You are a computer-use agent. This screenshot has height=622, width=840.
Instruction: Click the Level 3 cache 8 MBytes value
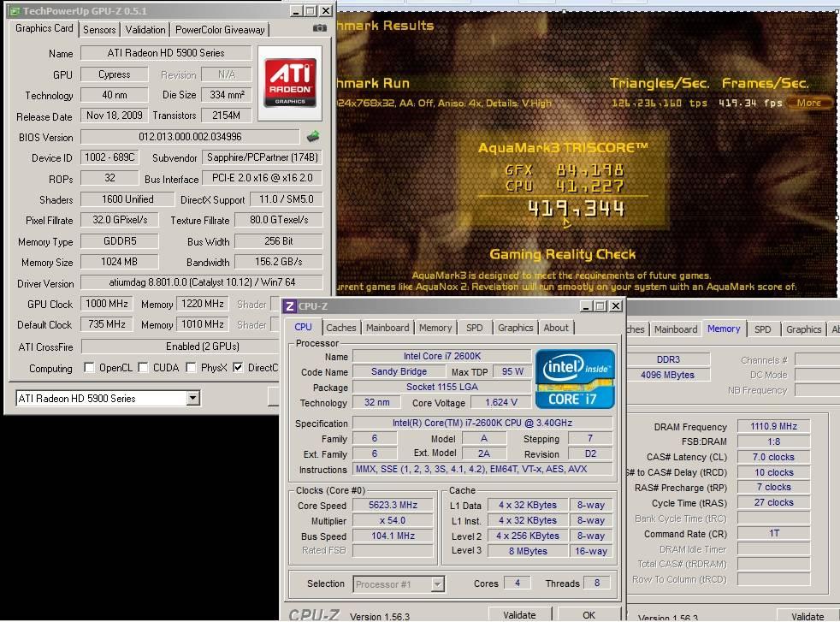pos(528,551)
